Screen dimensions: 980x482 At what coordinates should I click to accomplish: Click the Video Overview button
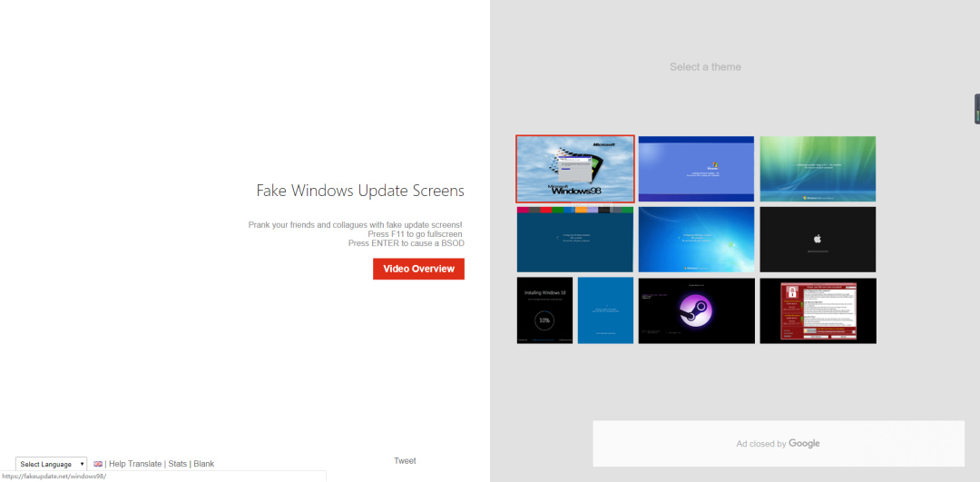[x=418, y=269]
